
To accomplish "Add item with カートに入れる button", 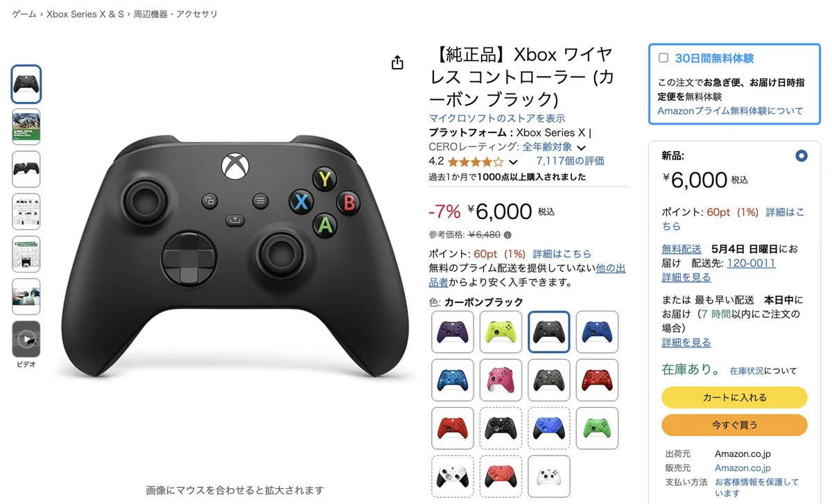I will point(734,397).
